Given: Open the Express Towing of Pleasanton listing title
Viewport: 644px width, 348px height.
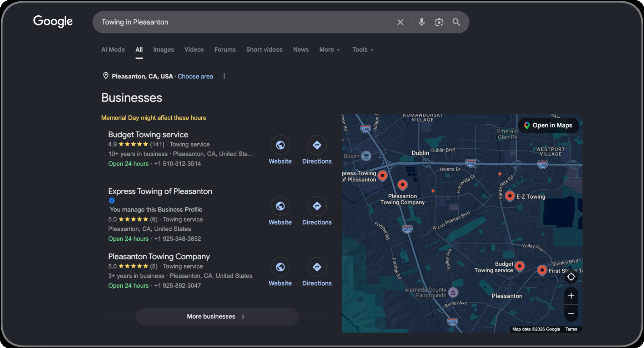Looking at the screenshot, I should coord(160,191).
